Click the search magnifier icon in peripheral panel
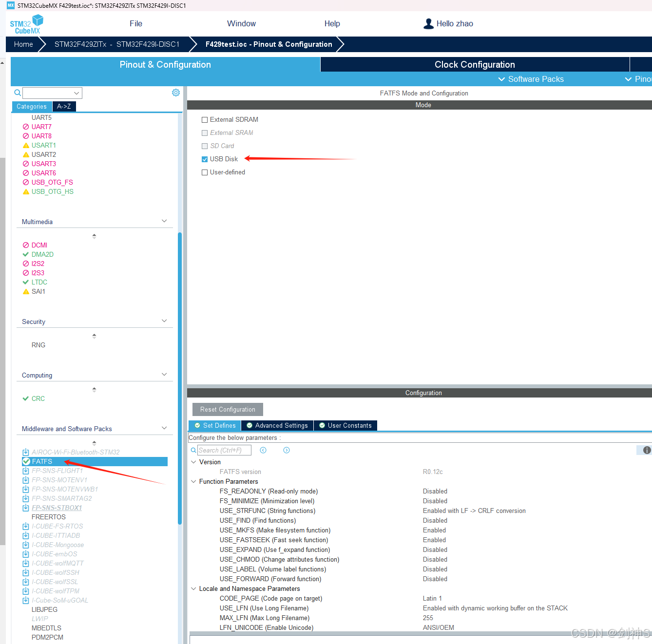This screenshot has height=644, width=652. 18,93
